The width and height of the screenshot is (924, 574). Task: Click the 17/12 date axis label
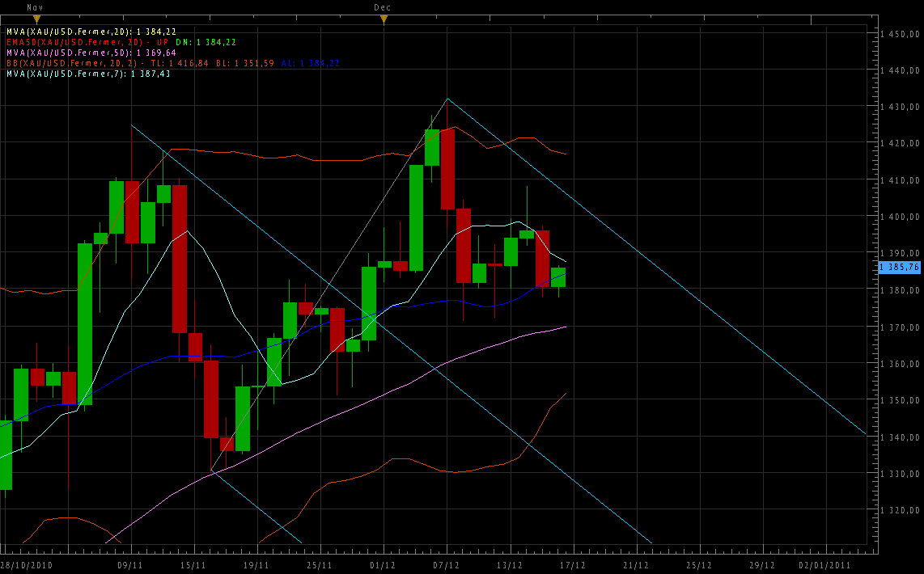[x=573, y=565]
